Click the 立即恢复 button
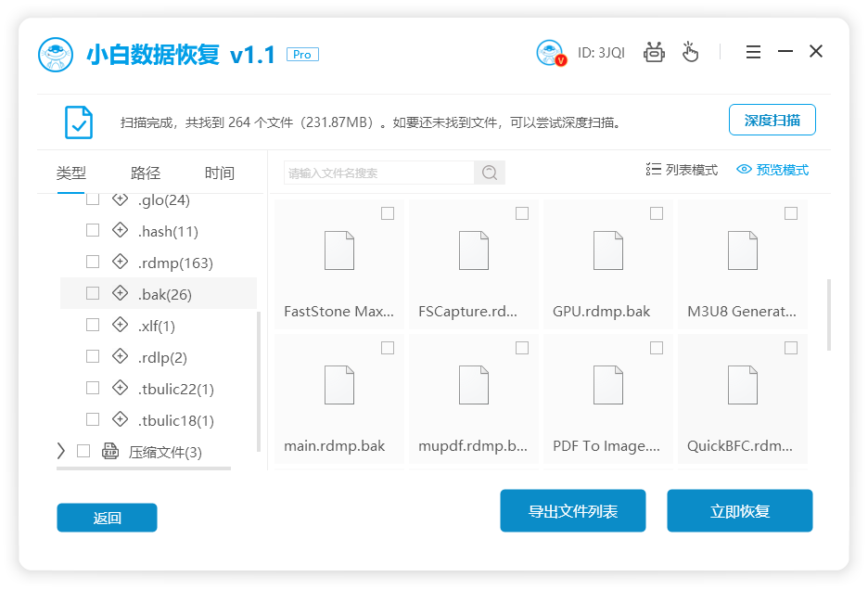Viewport: 868px width, 590px height. [x=739, y=511]
